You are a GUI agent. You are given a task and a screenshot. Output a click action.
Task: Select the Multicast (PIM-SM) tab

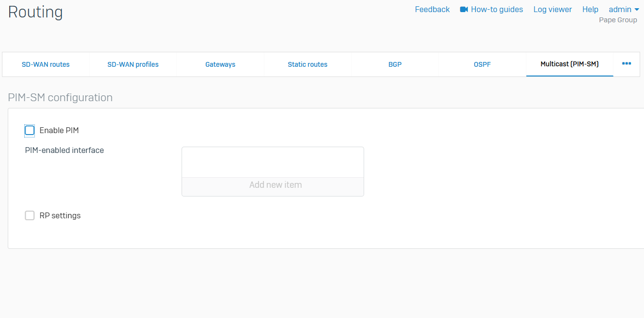(569, 64)
